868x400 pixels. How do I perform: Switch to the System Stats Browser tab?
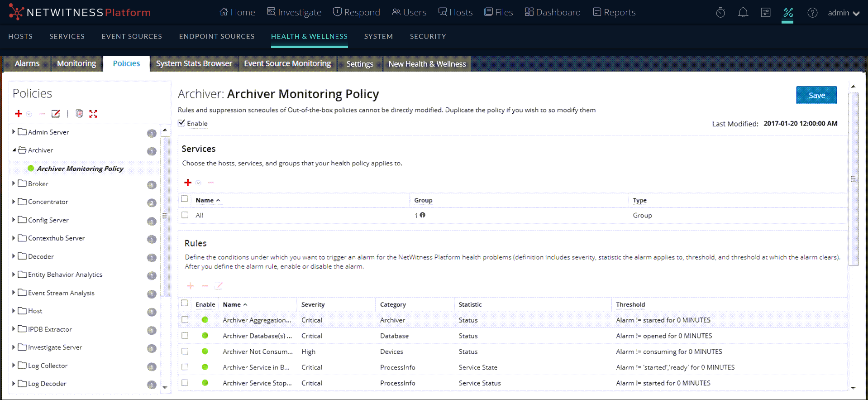pos(194,64)
